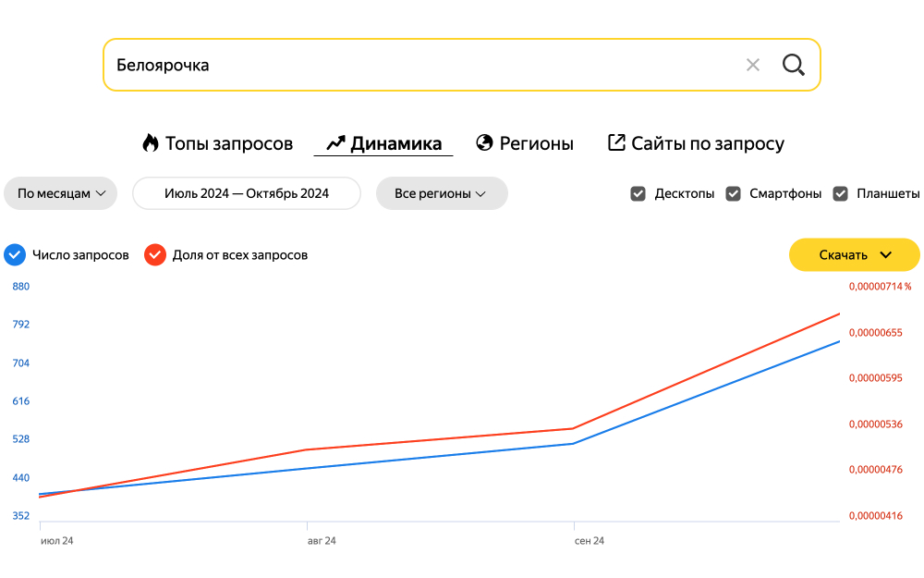Click the 704 axis value

[20, 363]
